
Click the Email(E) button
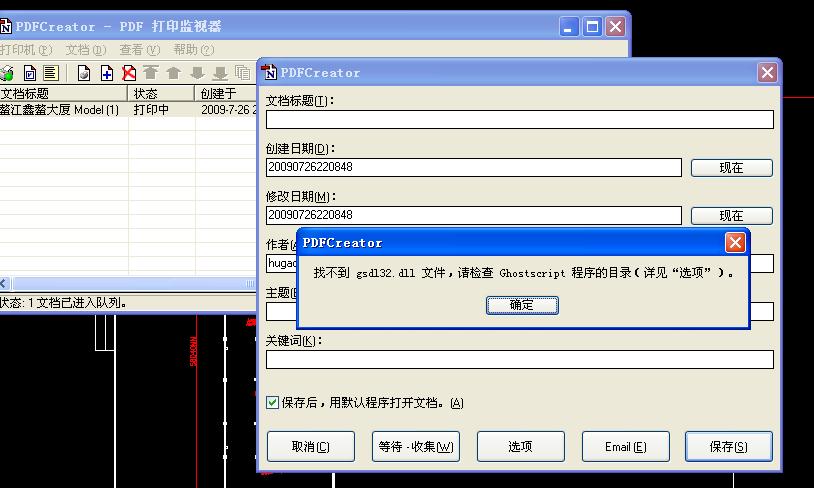tap(626, 446)
